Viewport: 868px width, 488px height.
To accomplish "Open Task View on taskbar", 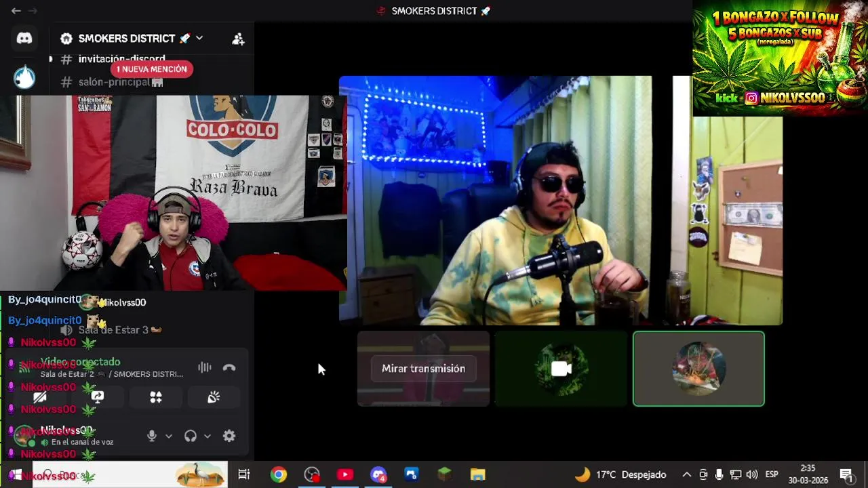I will tap(244, 474).
